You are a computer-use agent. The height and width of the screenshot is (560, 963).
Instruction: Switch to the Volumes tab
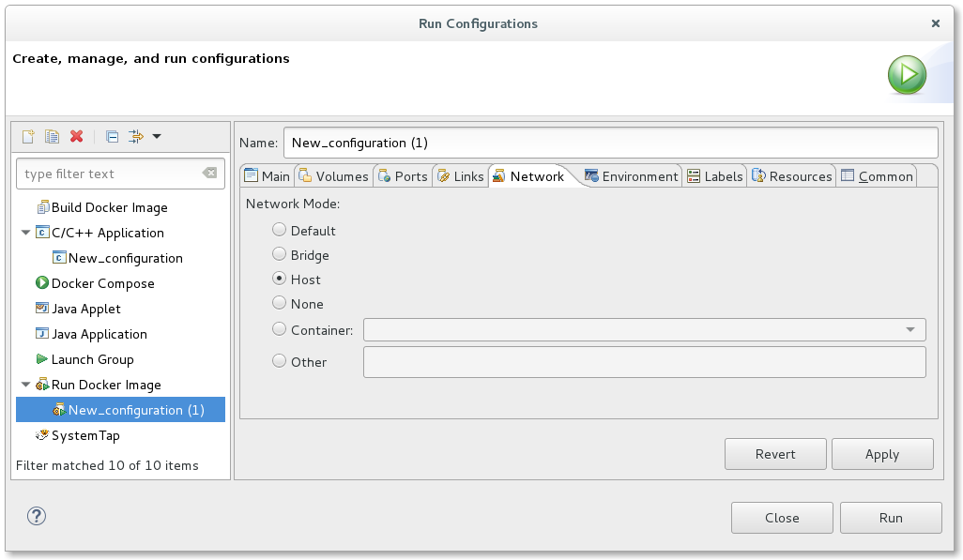coord(333,176)
